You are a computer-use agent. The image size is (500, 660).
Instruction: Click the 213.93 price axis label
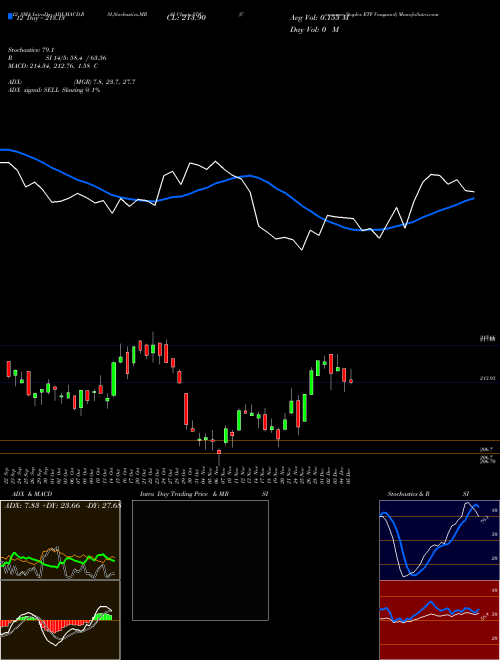tap(487, 378)
